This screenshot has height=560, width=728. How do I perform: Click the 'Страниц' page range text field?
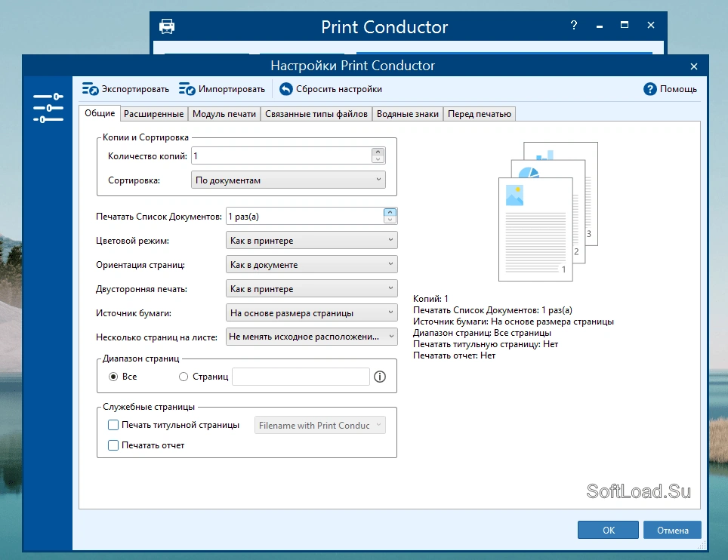tap(301, 377)
